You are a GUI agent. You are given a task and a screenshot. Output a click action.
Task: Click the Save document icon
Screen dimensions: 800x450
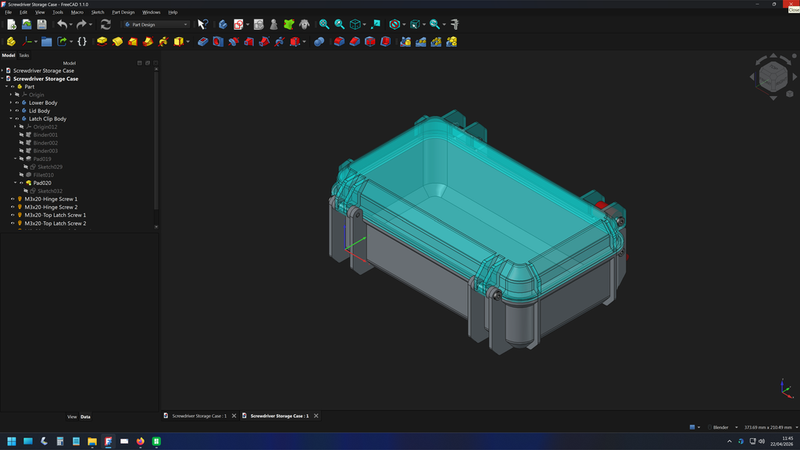42,24
